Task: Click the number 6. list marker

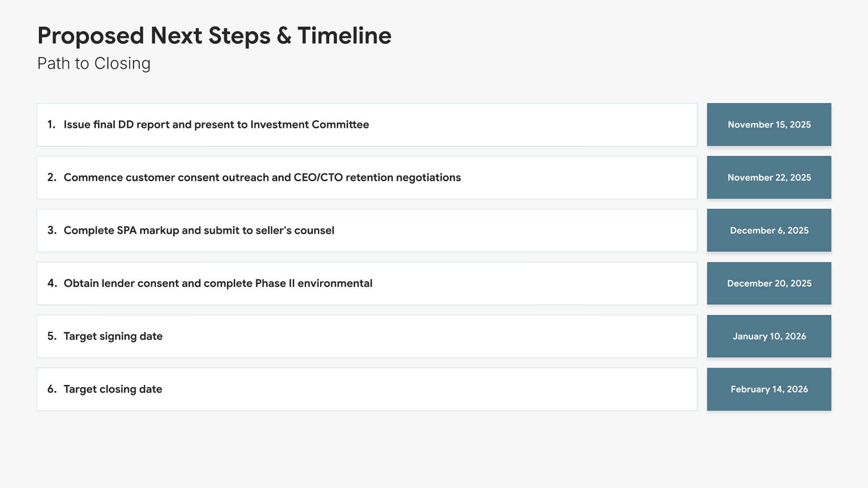Action: 52,389
